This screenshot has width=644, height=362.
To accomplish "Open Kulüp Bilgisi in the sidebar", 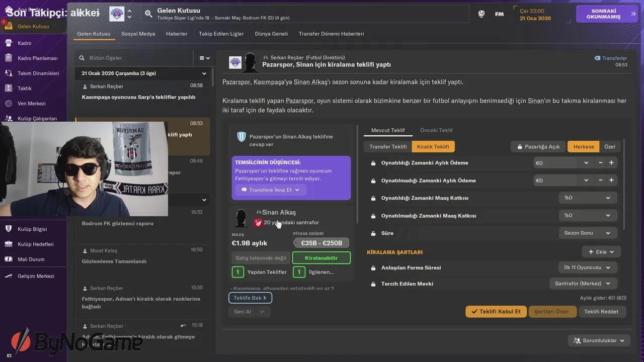I will (x=32, y=229).
